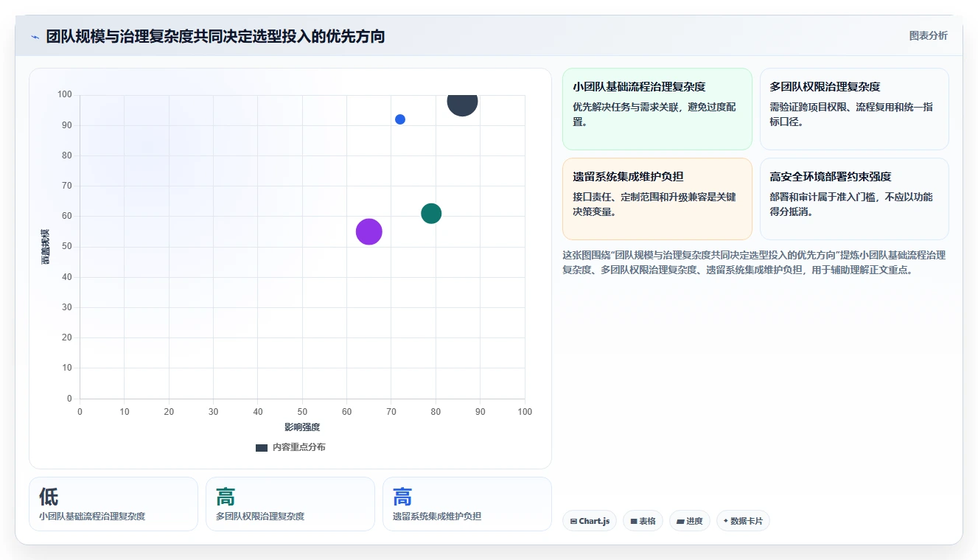Toggle the 内容重点分布 legend swatch
Viewport: 978px width, 560px height.
pos(262,447)
